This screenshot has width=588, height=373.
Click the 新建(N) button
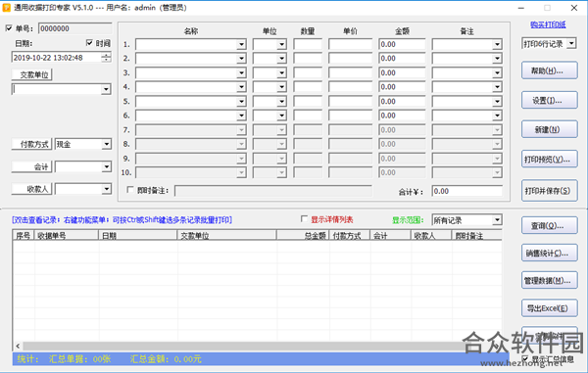pos(550,129)
